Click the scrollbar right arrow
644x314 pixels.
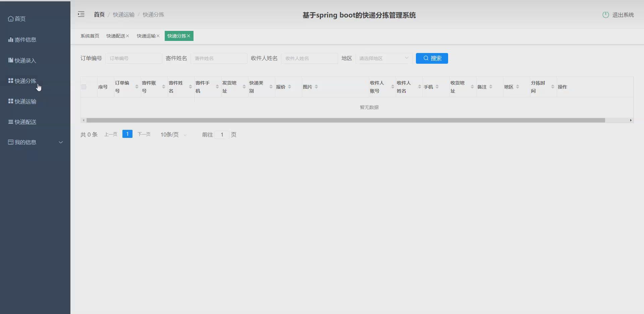pyautogui.click(x=631, y=120)
